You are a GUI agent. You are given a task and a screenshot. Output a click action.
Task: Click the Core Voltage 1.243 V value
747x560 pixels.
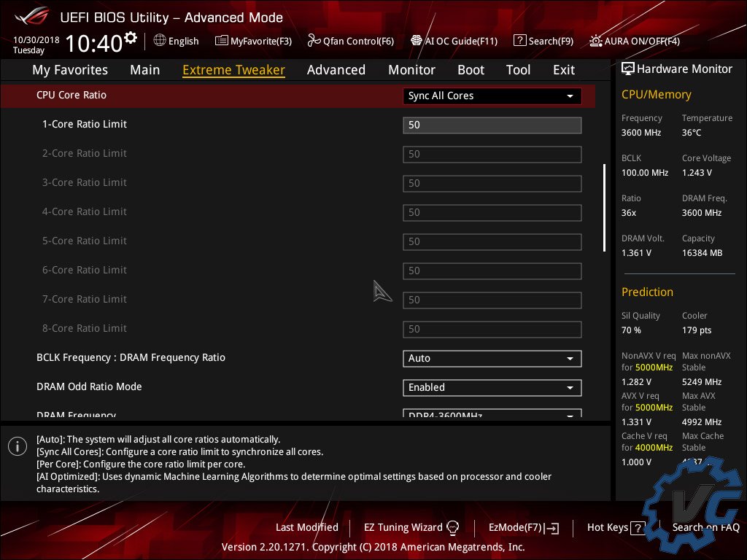tap(697, 172)
